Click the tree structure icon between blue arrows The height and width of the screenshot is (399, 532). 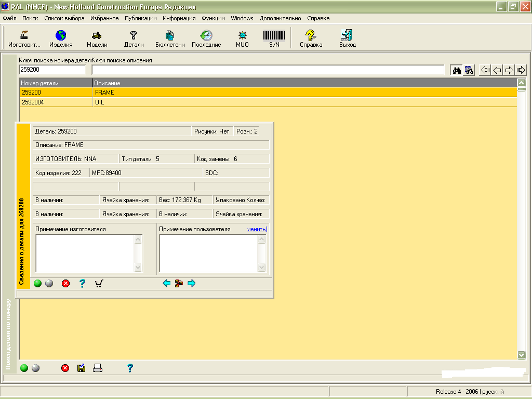pyautogui.click(x=179, y=283)
